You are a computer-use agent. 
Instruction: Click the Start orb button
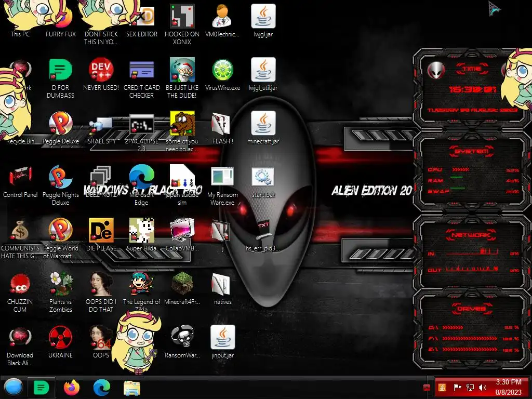click(13, 388)
